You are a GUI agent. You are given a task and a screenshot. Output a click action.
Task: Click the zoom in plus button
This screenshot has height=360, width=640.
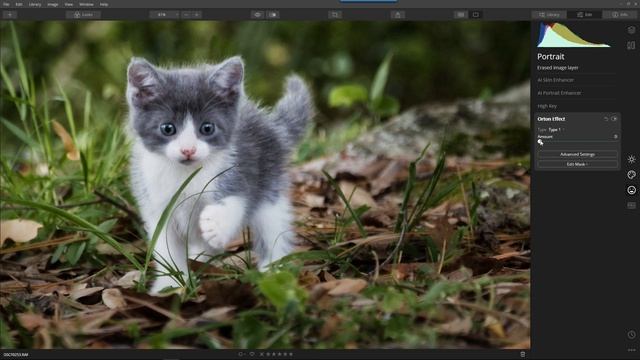point(197,15)
